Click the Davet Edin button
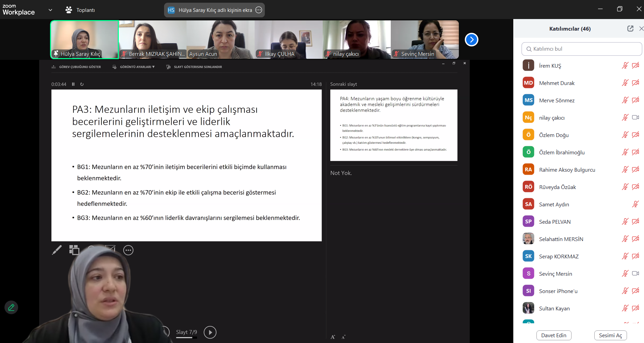 pyautogui.click(x=553, y=336)
